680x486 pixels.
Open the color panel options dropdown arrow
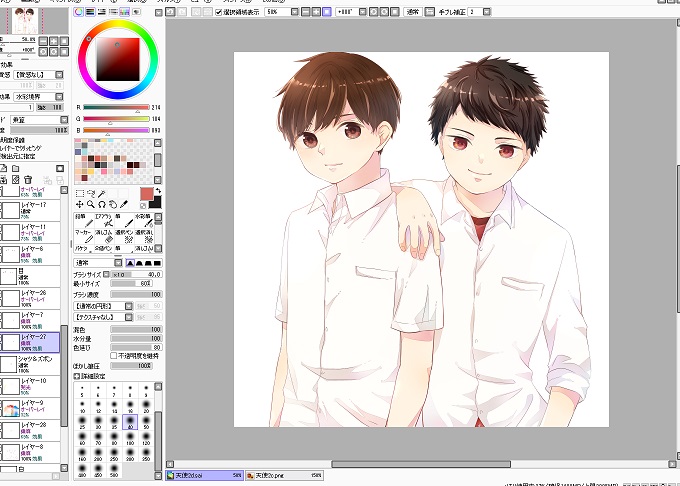[x=158, y=13]
